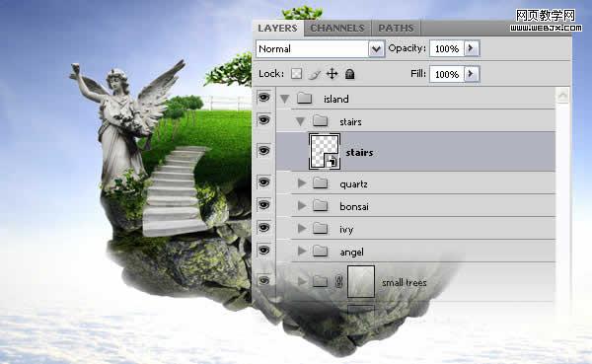
Task: Select the stairs group name label
Action: 350,121
